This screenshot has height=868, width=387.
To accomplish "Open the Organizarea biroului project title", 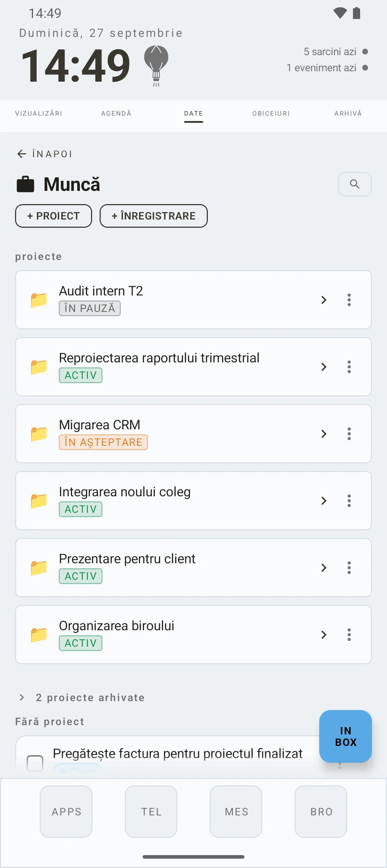I will (116, 626).
